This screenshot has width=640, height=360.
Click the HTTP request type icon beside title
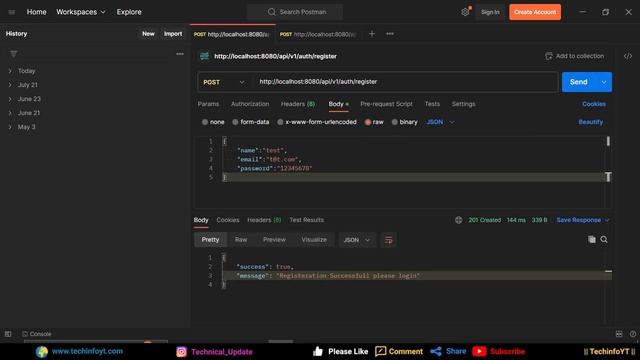click(x=204, y=56)
